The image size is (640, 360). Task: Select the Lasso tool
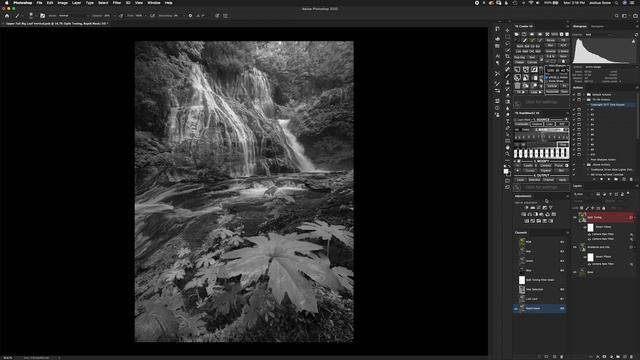pos(507,43)
